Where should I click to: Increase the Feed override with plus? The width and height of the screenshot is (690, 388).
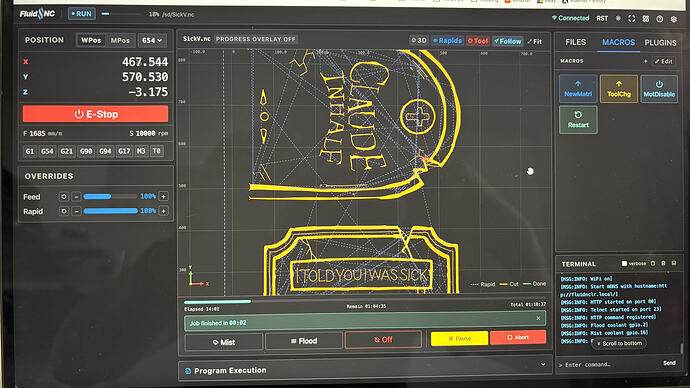[163, 196]
